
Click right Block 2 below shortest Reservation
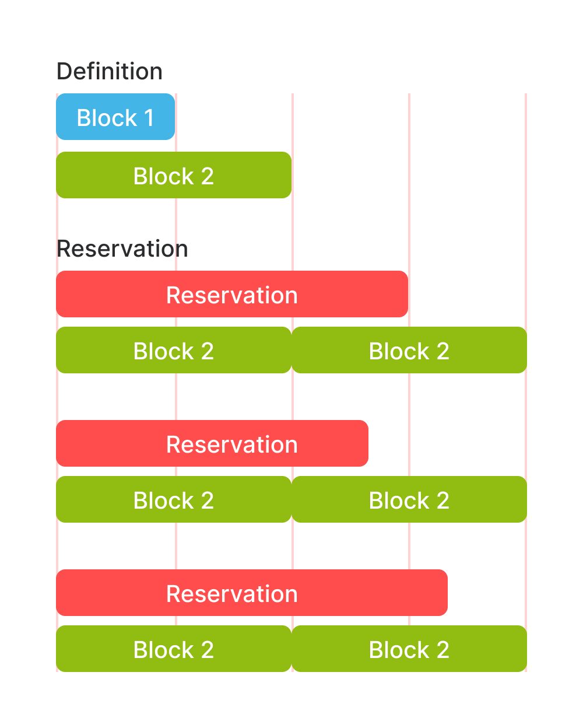pyautogui.click(x=409, y=499)
